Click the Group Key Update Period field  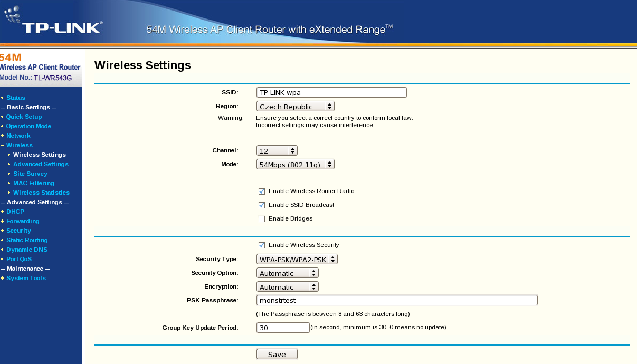tap(283, 328)
